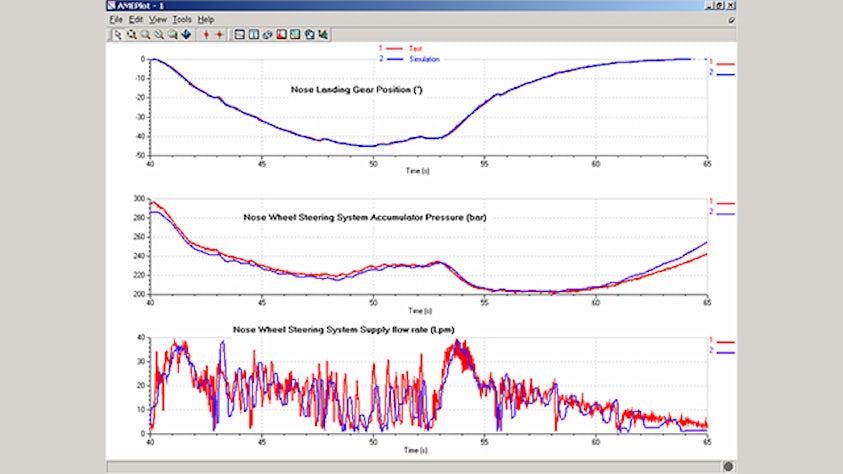
Task: Click the round indicator in bottom status bar
Action: pyautogui.click(x=728, y=466)
